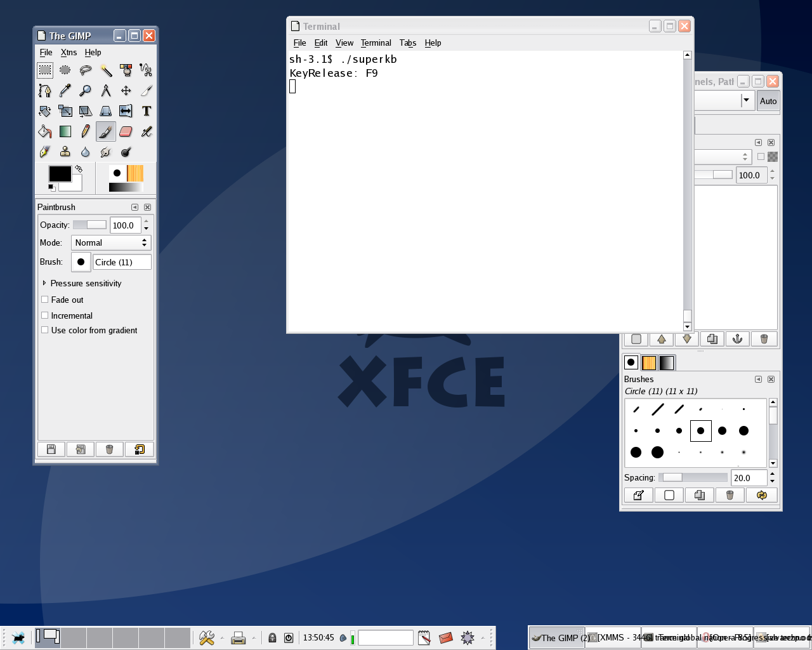Click the brush Spacing value field
This screenshot has width=812, height=650.
tap(749, 478)
